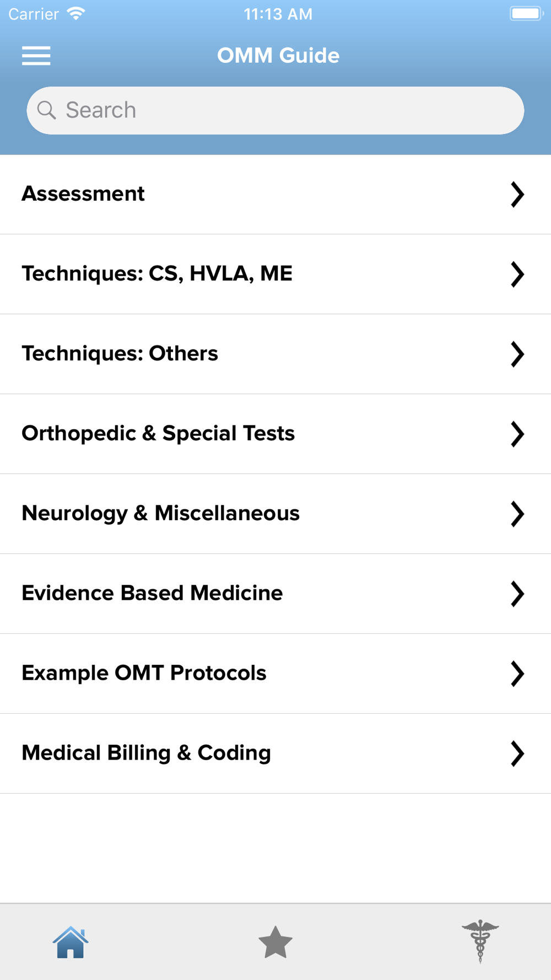View Example OMT Protocols
Viewport: 551px width, 980px height.
[144, 674]
